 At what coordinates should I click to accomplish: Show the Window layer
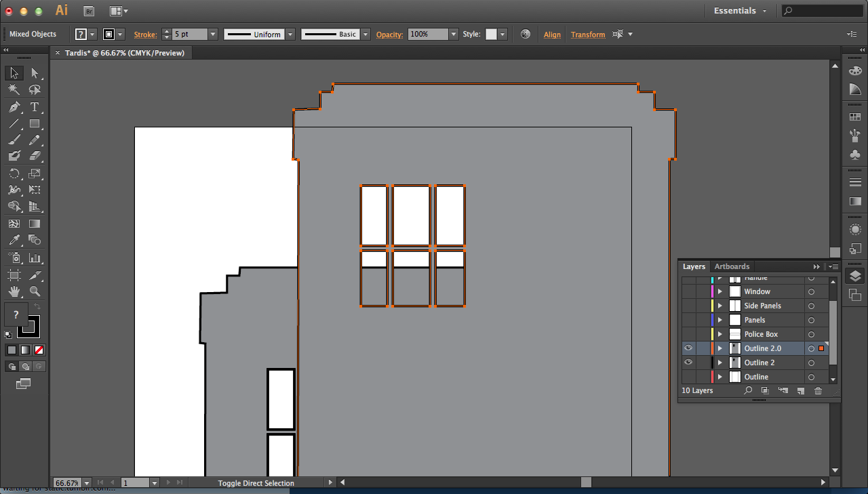688,291
